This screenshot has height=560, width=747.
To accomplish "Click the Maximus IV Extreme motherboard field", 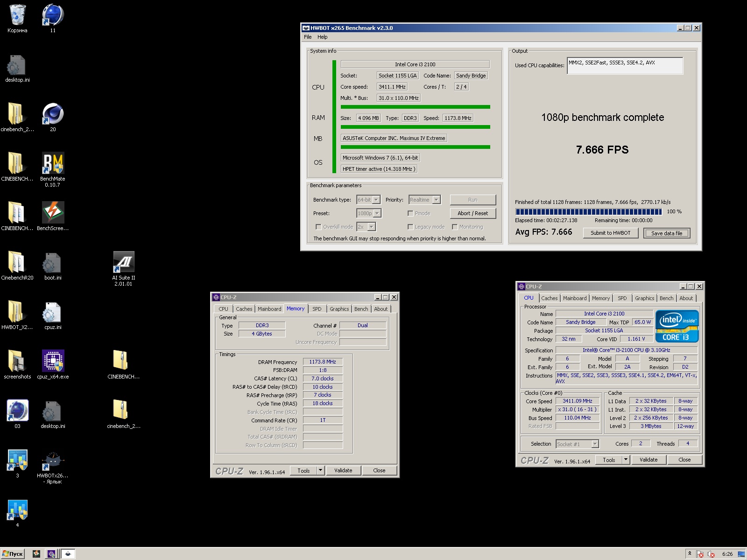I will pos(394,138).
